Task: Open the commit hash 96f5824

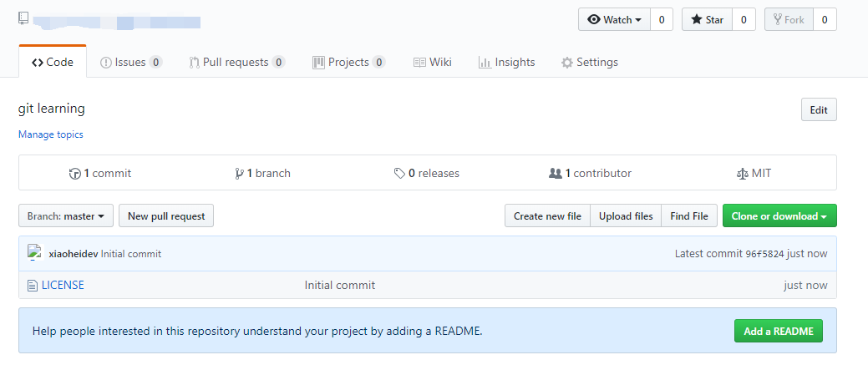Action: (x=764, y=254)
